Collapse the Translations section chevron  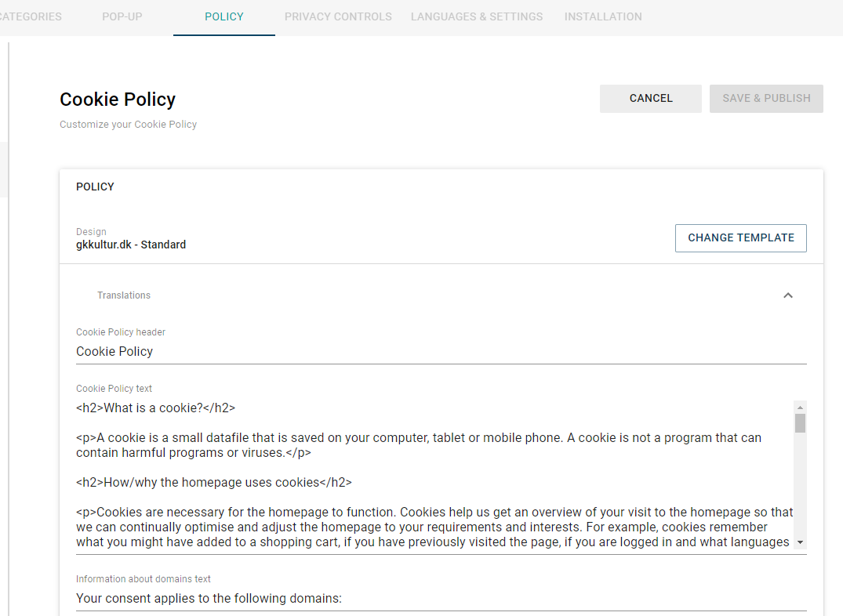[788, 295]
